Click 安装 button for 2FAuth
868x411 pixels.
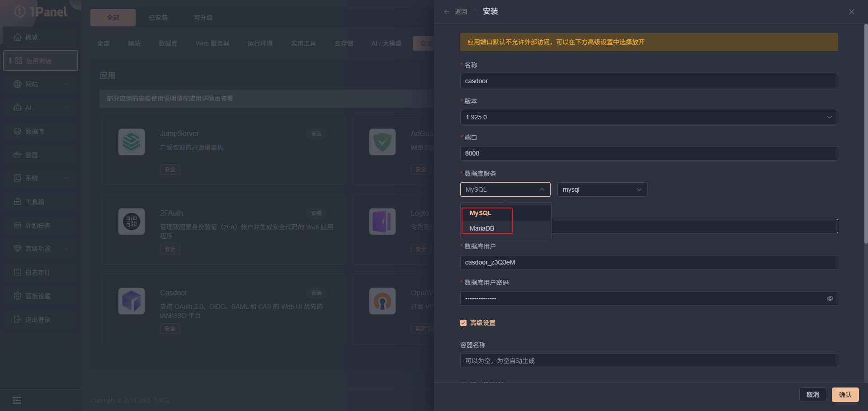pyautogui.click(x=316, y=213)
